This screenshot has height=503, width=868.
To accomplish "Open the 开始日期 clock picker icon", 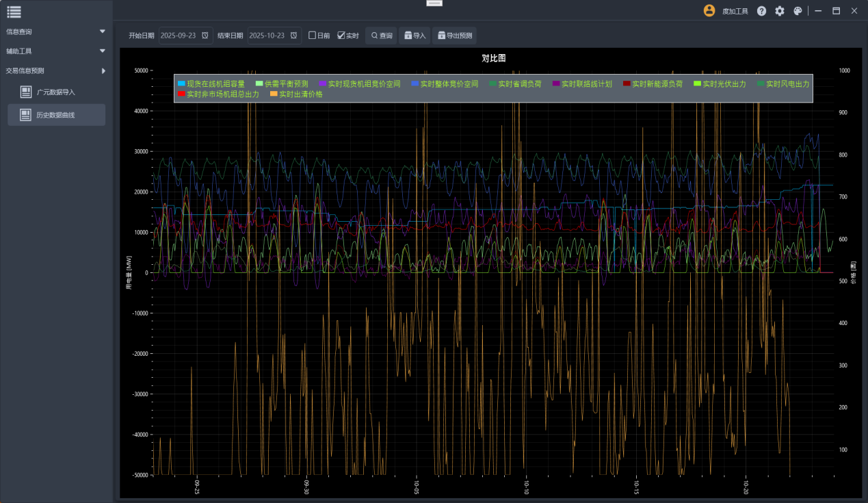I will (x=205, y=36).
